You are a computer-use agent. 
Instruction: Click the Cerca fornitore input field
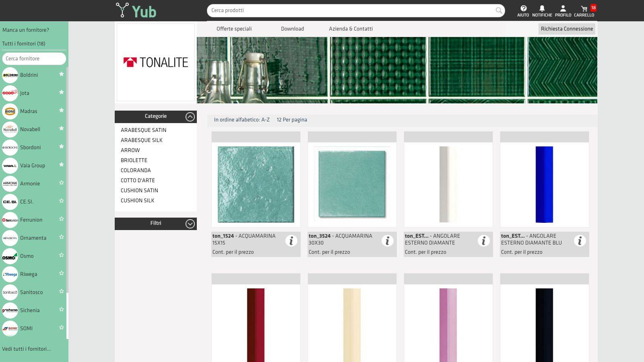34,59
